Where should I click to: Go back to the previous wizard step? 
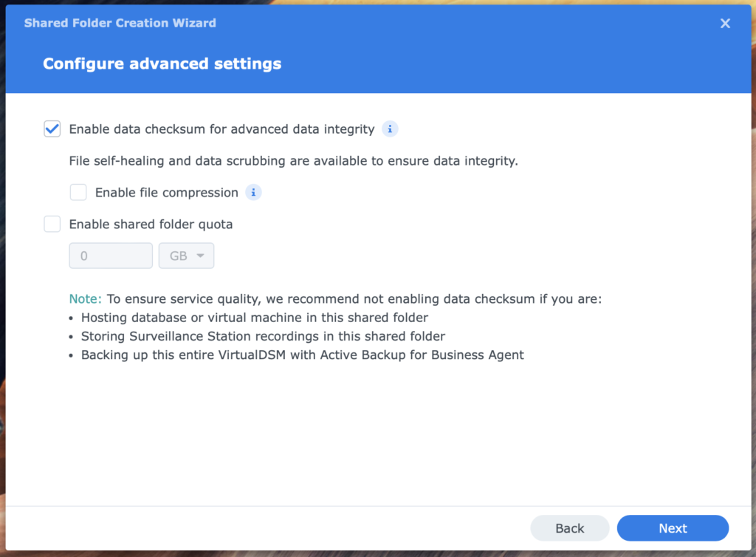pos(569,528)
